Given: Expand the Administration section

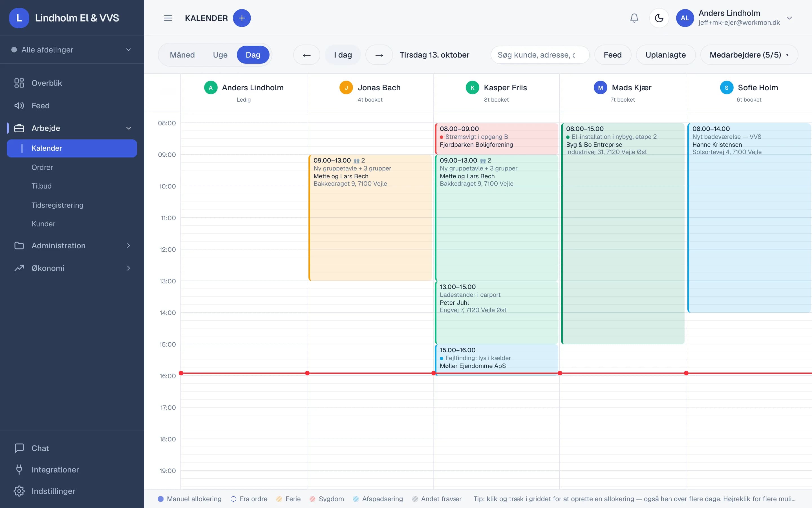Looking at the screenshot, I should pos(72,246).
